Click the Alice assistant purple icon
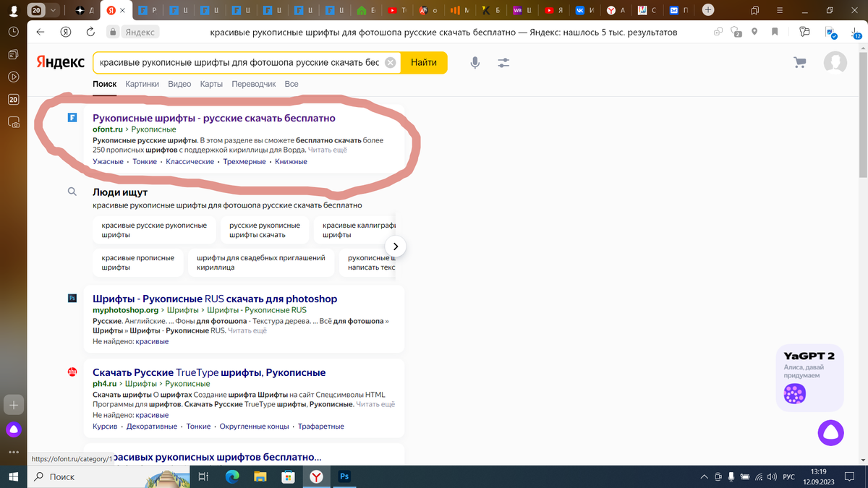 tap(830, 432)
